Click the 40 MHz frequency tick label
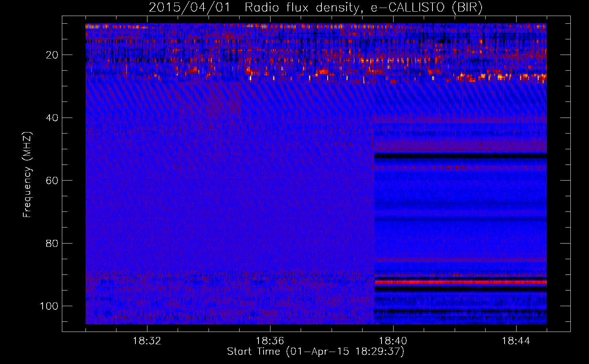Image resolution: width=589 pixels, height=364 pixels. [52, 118]
